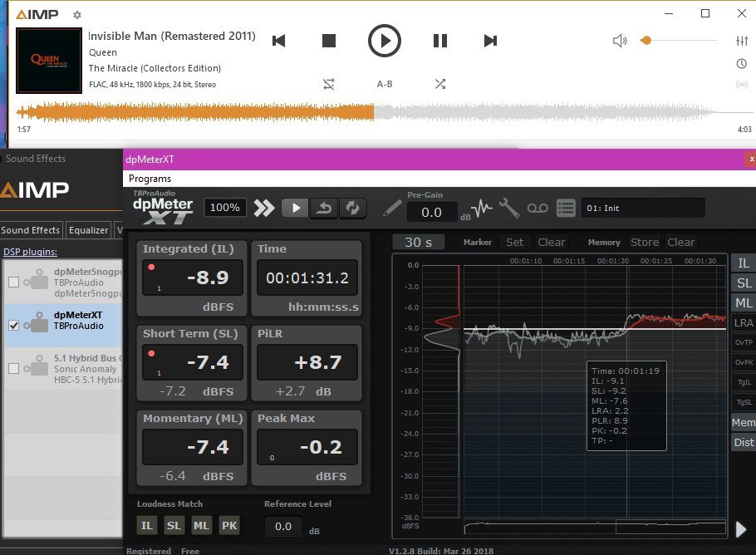Screen dimensions: 756x555
Task: Click the Queen album cover thumbnail
Action: tap(49, 61)
